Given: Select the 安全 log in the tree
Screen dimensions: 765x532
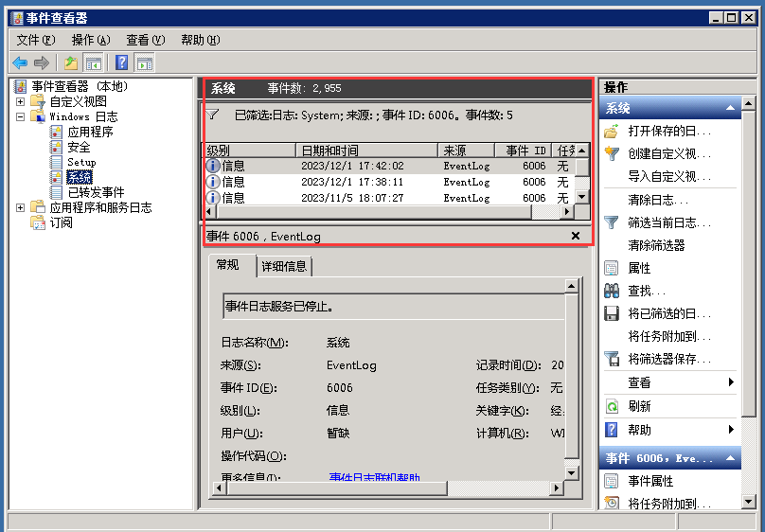Looking at the screenshot, I should (x=80, y=147).
